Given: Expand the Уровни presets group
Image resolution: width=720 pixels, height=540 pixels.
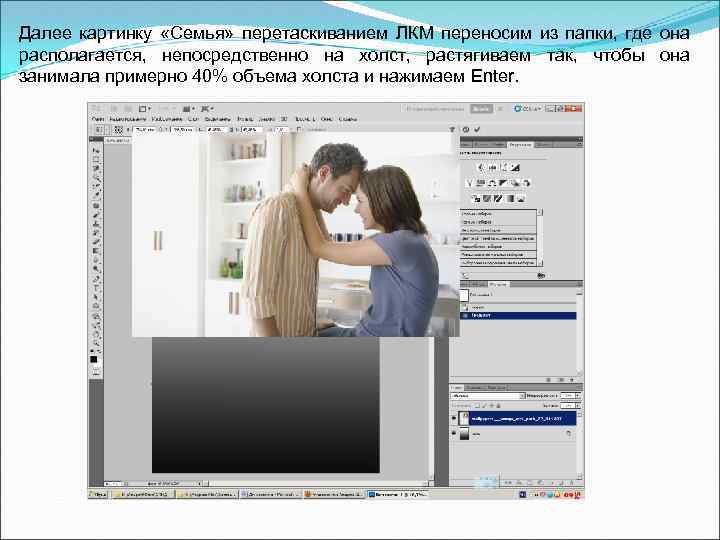Looking at the screenshot, I should tap(498, 214).
